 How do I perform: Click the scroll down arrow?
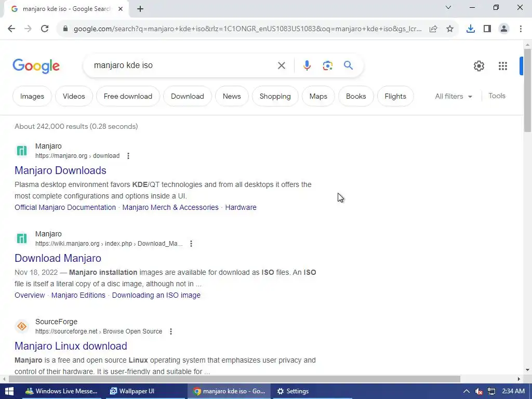coord(527,370)
